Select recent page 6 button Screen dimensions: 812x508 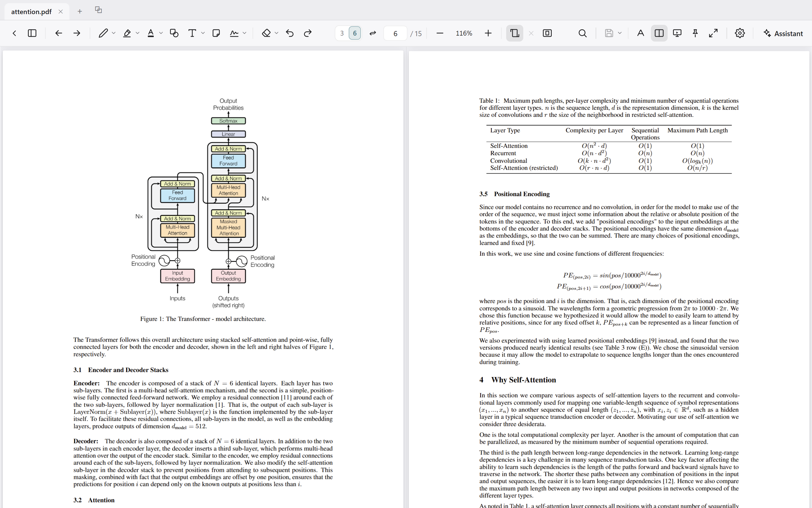tap(355, 33)
